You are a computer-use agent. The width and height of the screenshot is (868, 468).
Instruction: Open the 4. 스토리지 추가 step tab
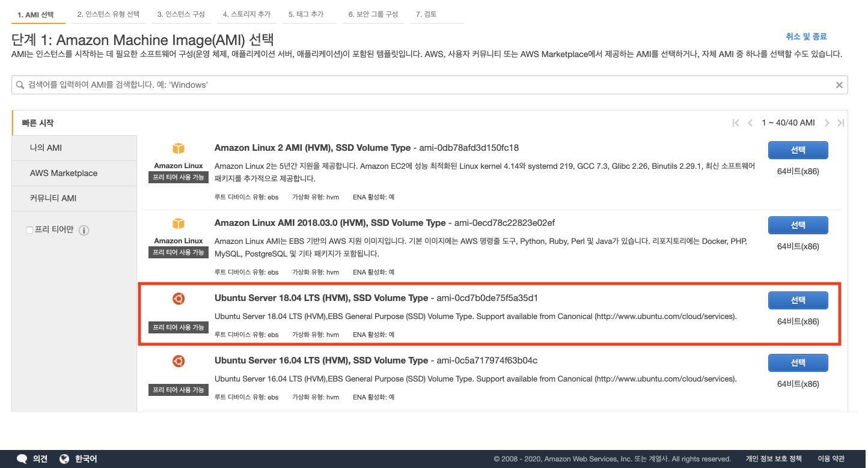[x=246, y=14]
